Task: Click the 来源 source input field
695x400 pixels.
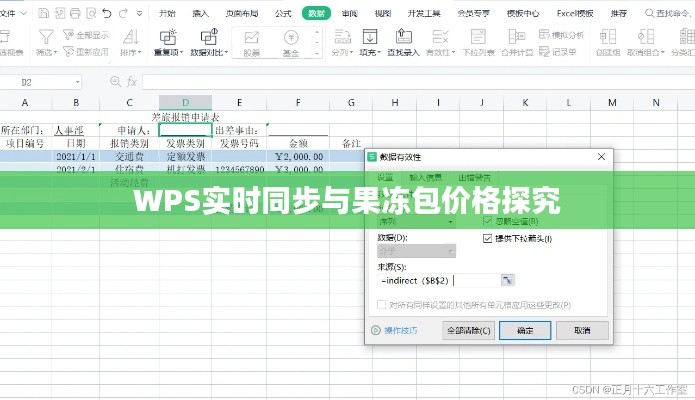Action: (x=439, y=281)
